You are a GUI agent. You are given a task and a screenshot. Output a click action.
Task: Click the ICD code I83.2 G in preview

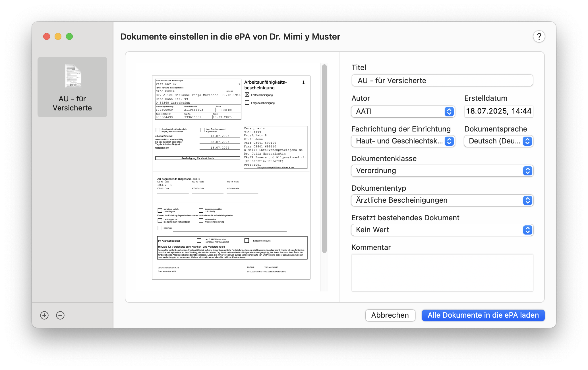[165, 185]
